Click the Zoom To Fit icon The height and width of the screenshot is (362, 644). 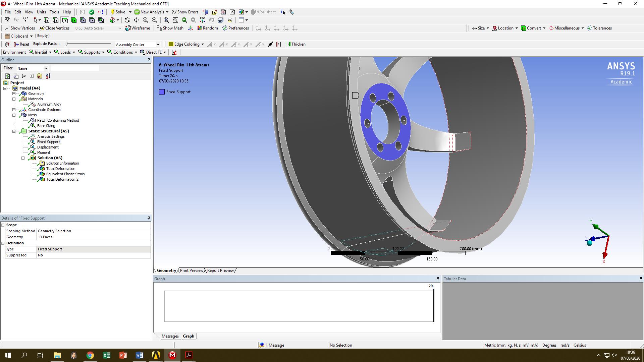tap(166, 20)
